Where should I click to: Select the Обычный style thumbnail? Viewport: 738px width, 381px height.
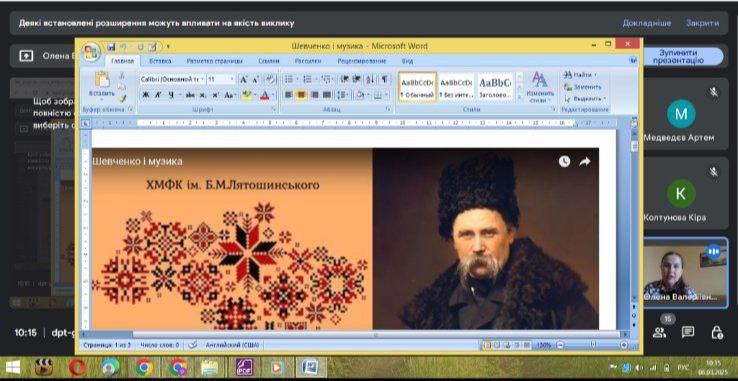(417, 87)
